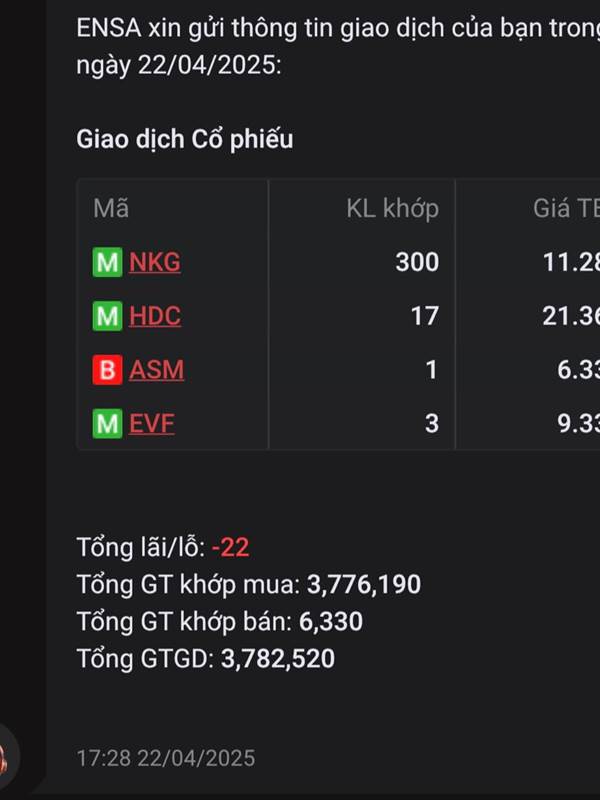
Task: Open the HDC stock ticker link
Action: point(155,316)
